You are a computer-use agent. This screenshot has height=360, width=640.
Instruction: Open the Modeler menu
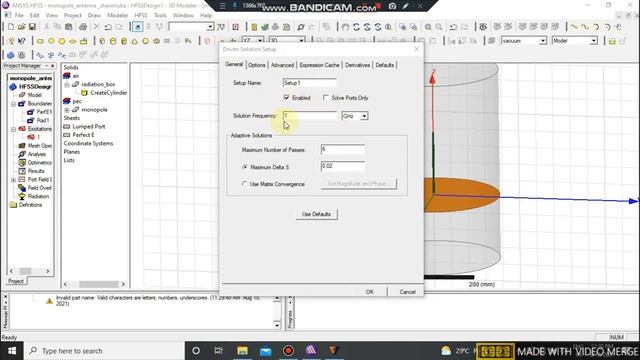tap(118, 16)
